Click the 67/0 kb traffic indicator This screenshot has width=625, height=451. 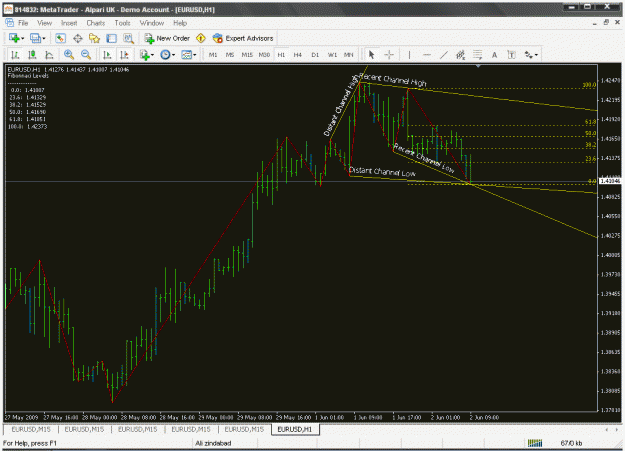[571, 443]
